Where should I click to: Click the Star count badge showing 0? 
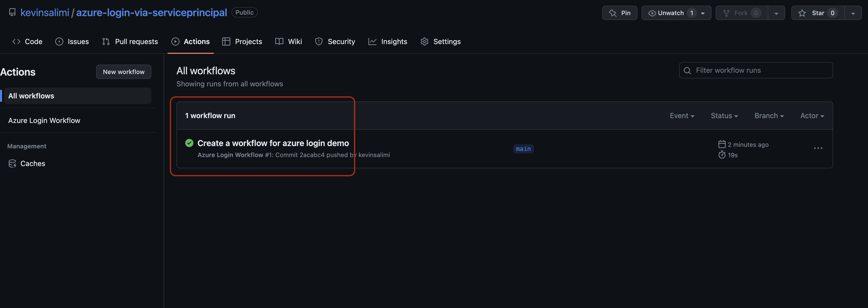(832, 13)
